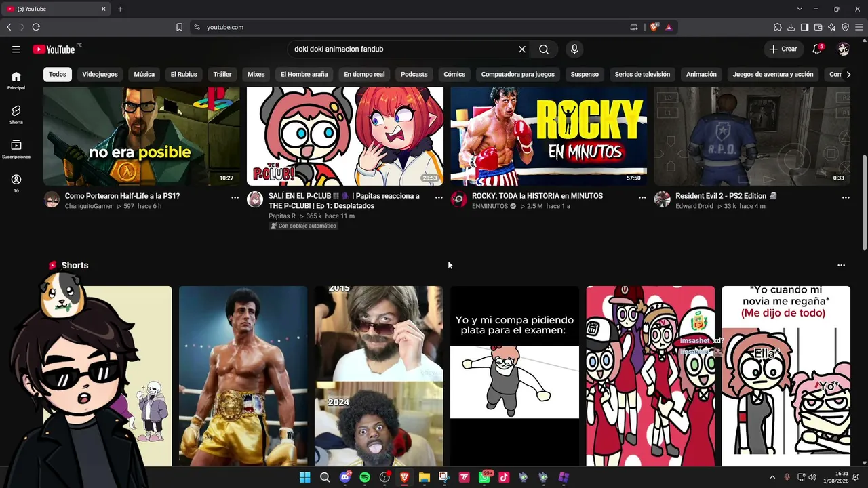
Task: Open options for the P-CLUB reaction video
Action: 439,197
